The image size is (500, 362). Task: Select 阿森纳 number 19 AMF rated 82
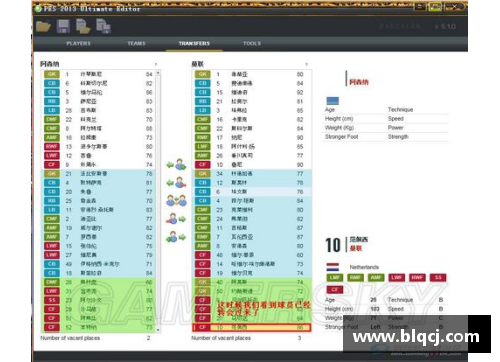pyautogui.click(x=98, y=228)
